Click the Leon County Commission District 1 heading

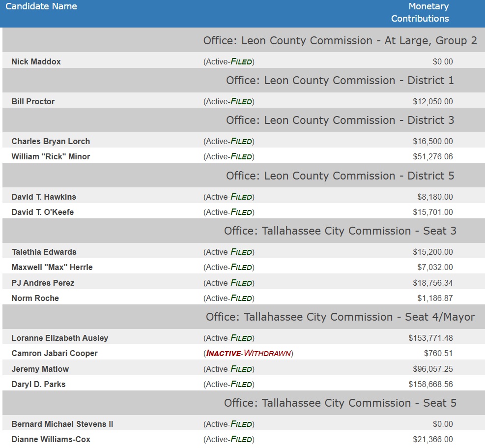340,81
